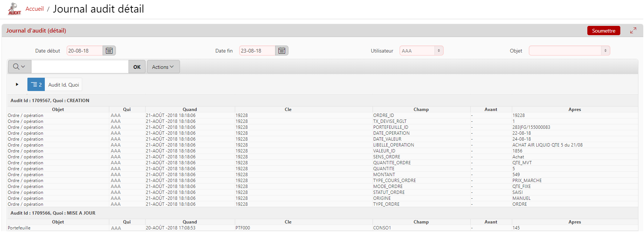Image resolution: width=644 pixels, height=232 pixels.
Task: Open the Objet dropdown list
Action: point(569,51)
